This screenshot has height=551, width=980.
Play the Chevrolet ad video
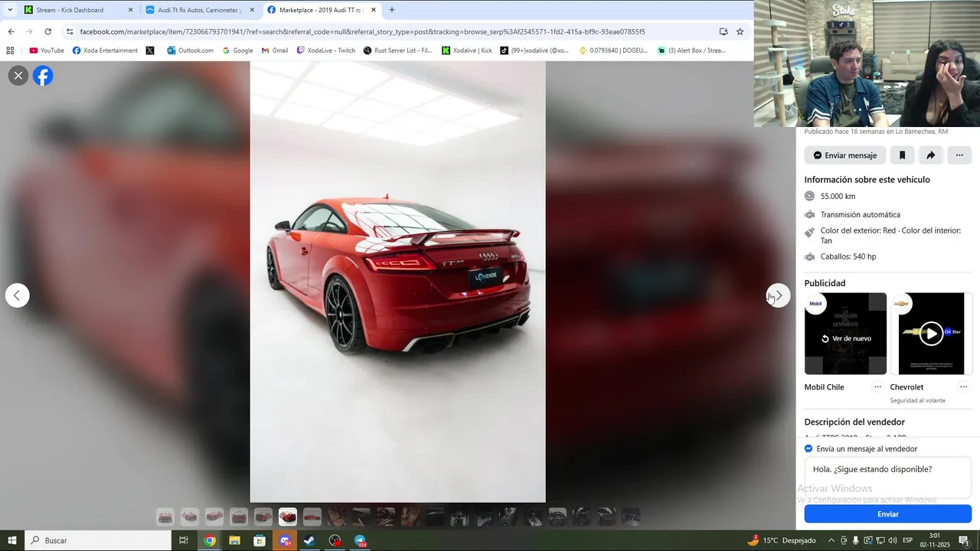tap(931, 334)
